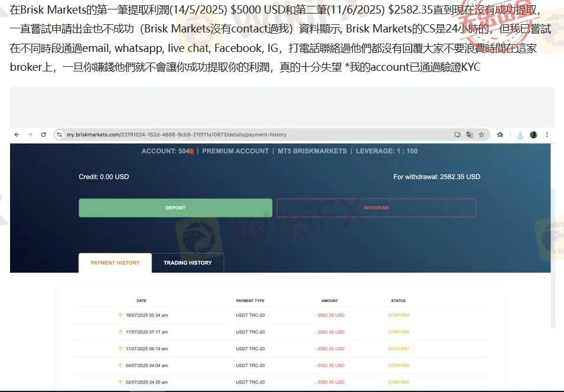Click amount -2582.35 USD on 04/07/2025 row
Viewport: 564px width, 392px height.
coord(330,365)
